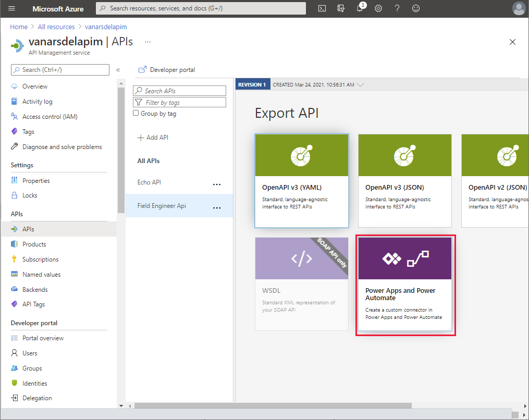Viewport: 529px width, 420px height.
Task: Click the left menu scroll-up arrow
Action: click(121, 83)
